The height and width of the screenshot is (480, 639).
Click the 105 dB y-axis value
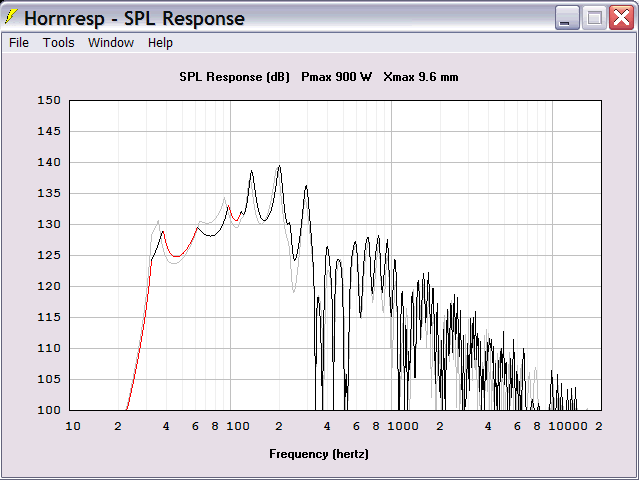pos(49,379)
